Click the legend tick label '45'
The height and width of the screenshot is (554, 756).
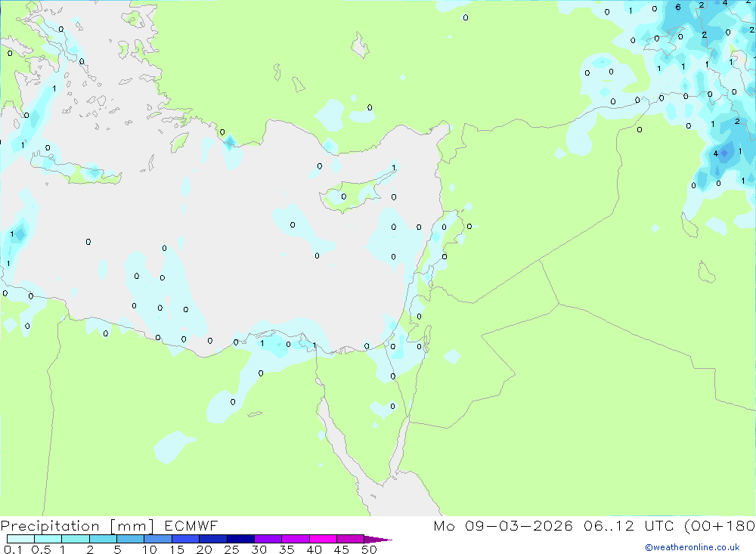pyautogui.click(x=342, y=549)
